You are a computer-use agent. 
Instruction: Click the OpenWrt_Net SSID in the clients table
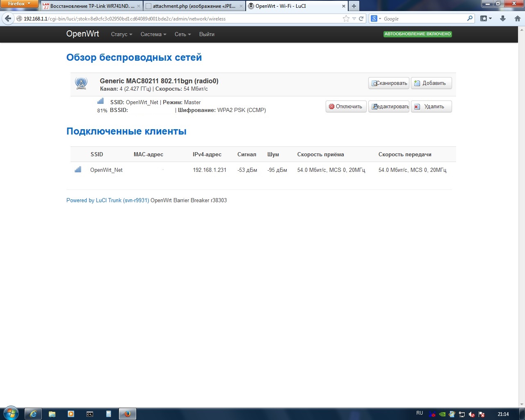pyautogui.click(x=106, y=170)
